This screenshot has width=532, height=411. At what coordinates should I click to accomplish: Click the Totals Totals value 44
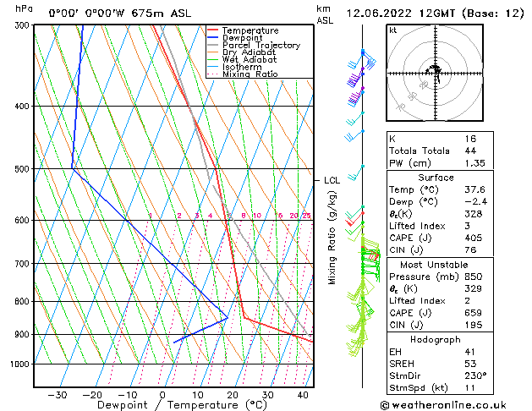(470, 151)
